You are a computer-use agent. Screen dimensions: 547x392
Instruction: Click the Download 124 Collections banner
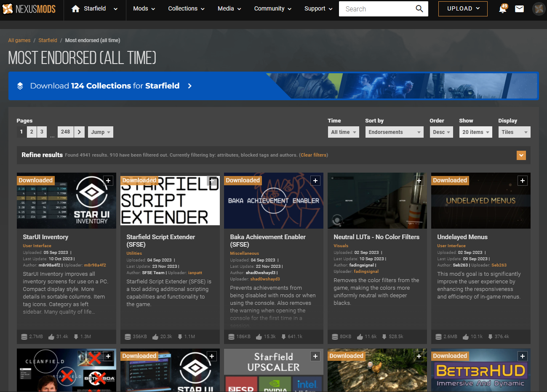point(273,86)
